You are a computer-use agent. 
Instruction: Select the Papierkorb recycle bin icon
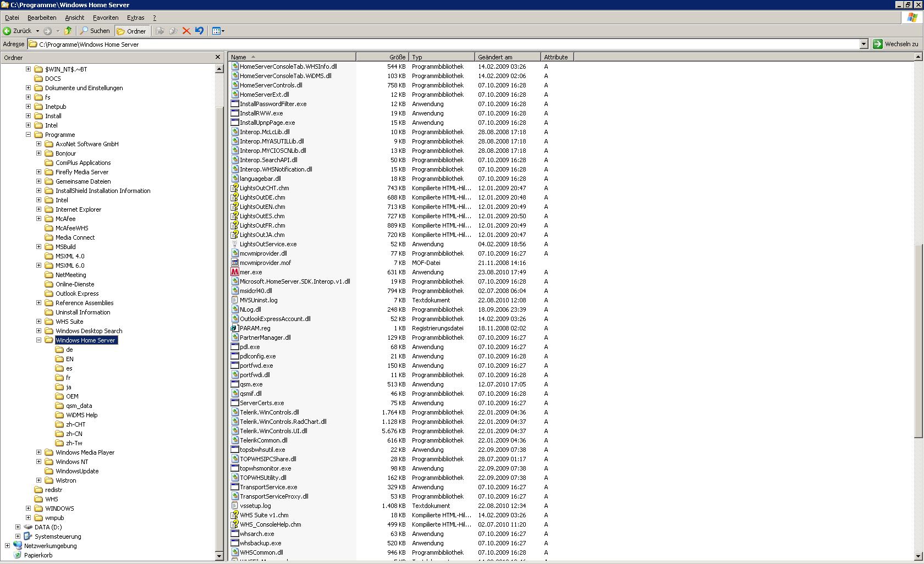click(x=18, y=555)
